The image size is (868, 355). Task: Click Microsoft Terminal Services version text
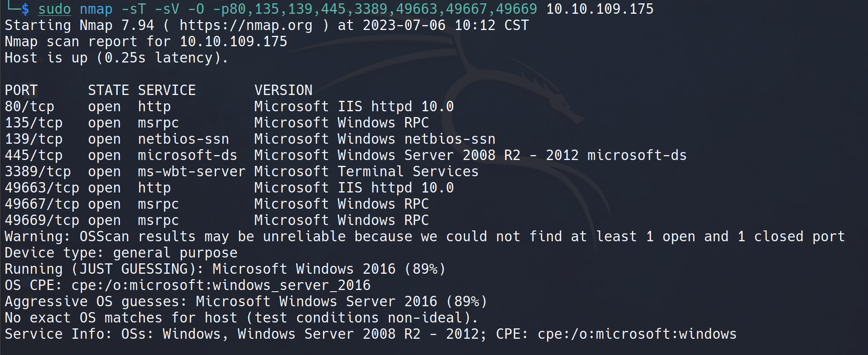[x=366, y=172]
